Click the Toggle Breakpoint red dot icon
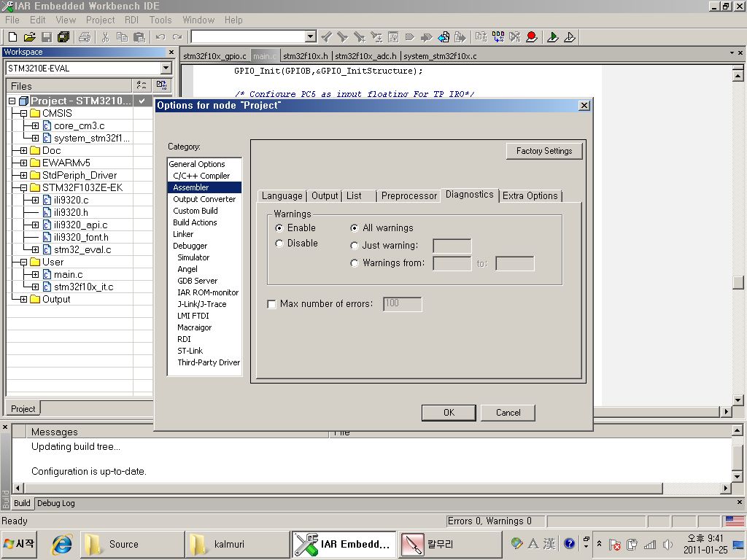Image resolution: width=747 pixels, height=560 pixels. point(532,36)
